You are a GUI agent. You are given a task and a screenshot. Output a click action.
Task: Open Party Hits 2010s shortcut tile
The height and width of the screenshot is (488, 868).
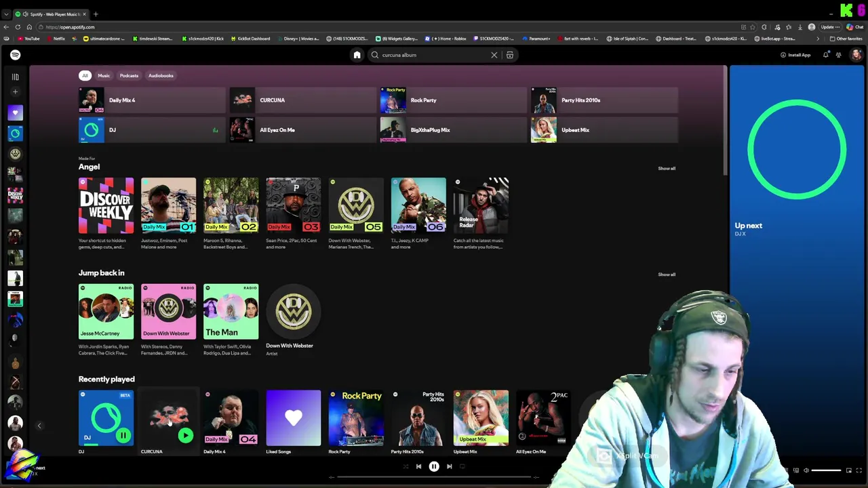(x=604, y=100)
